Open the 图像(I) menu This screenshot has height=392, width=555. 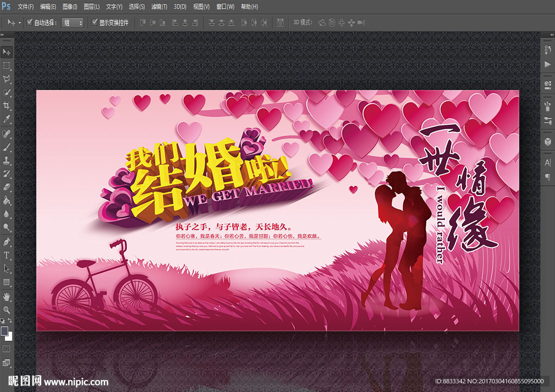tap(70, 7)
